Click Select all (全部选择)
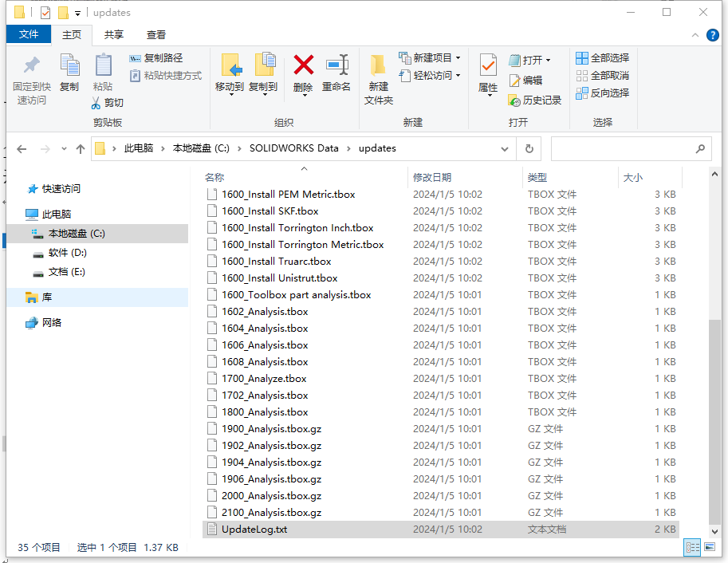 (x=603, y=58)
